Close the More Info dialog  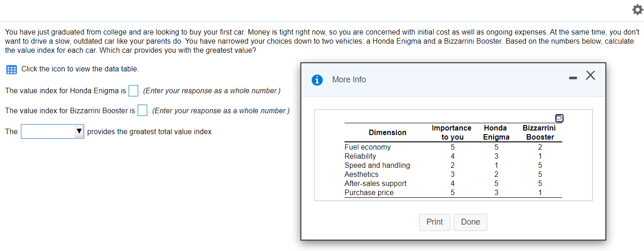point(590,75)
